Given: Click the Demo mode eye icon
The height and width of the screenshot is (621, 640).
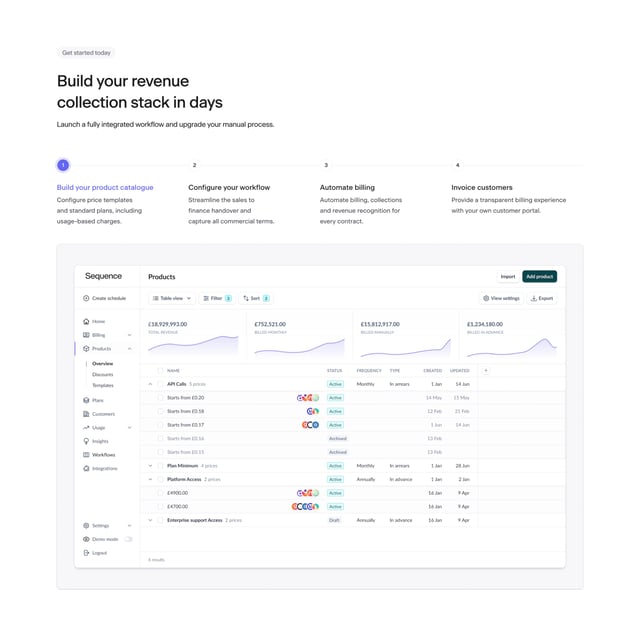Looking at the screenshot, I should click(86, 539).
